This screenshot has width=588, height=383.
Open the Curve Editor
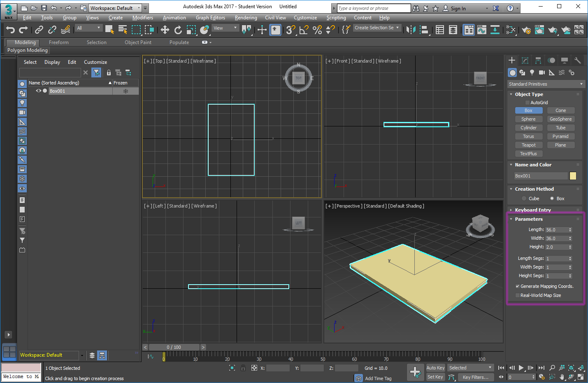(x=482, y=30)
